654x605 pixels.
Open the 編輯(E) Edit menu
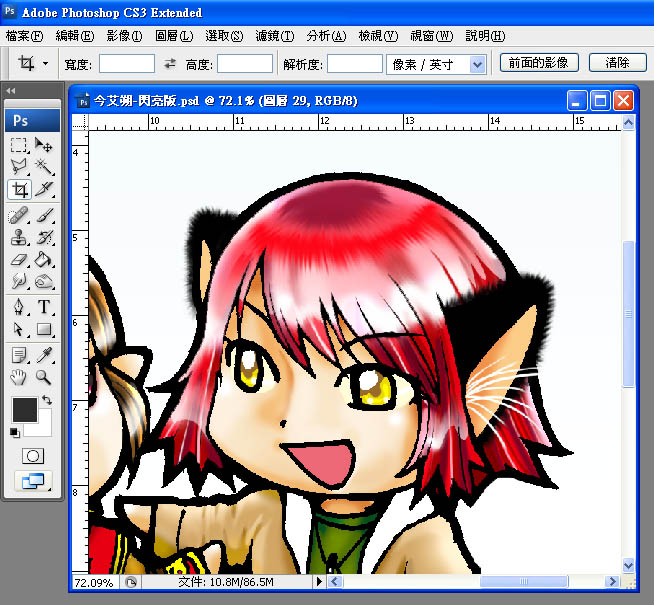75,36
